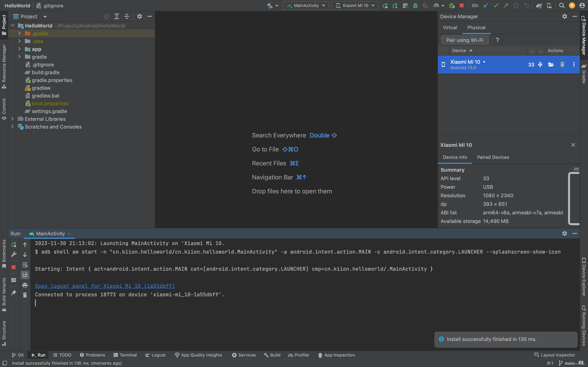The image size is (588, 367).
Task: Stop the running app with red square
Action: [x=461, y=5]
